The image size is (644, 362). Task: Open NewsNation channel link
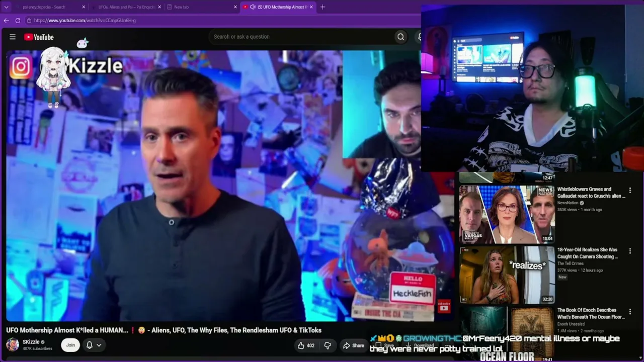(568, 203)
